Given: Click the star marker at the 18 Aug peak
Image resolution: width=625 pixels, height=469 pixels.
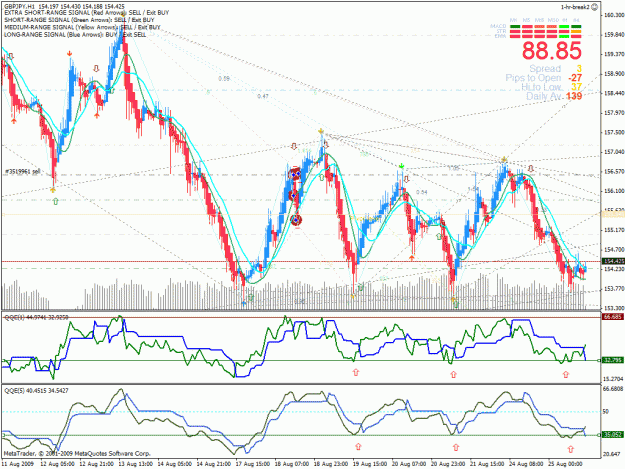Looking at the screenshot, I should coord(321,131).
